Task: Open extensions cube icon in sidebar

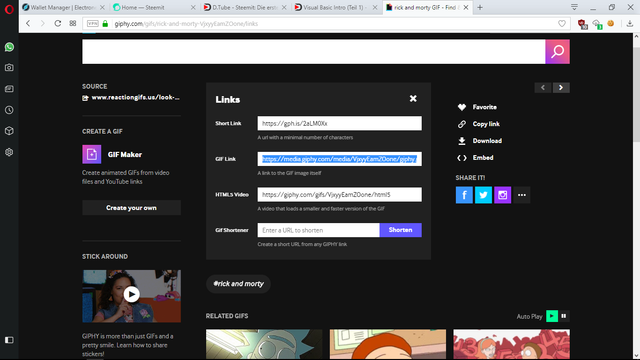Action: (x=9, y=131)
